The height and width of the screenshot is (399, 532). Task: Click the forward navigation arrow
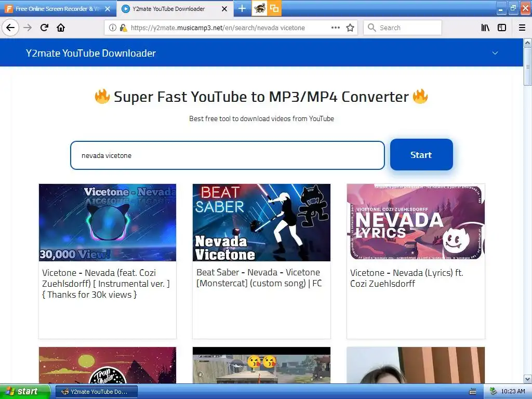tap(28, 28)
